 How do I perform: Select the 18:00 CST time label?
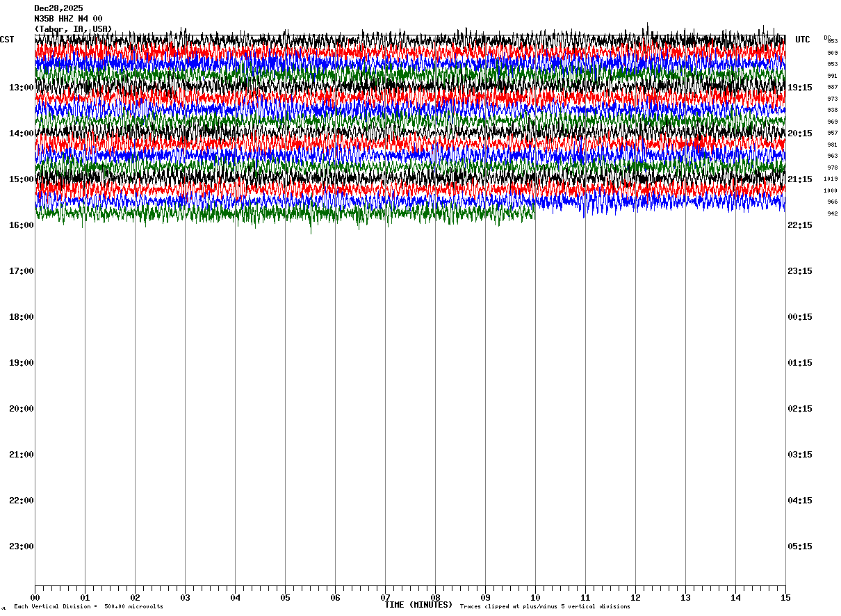[22, 317]
